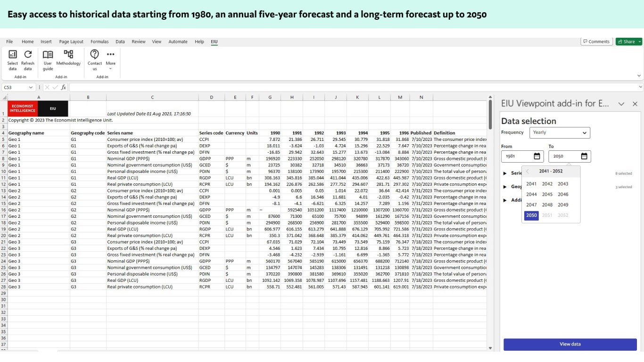
Task: Click the Economist Intelligence EIU logo
Action: 38,108
